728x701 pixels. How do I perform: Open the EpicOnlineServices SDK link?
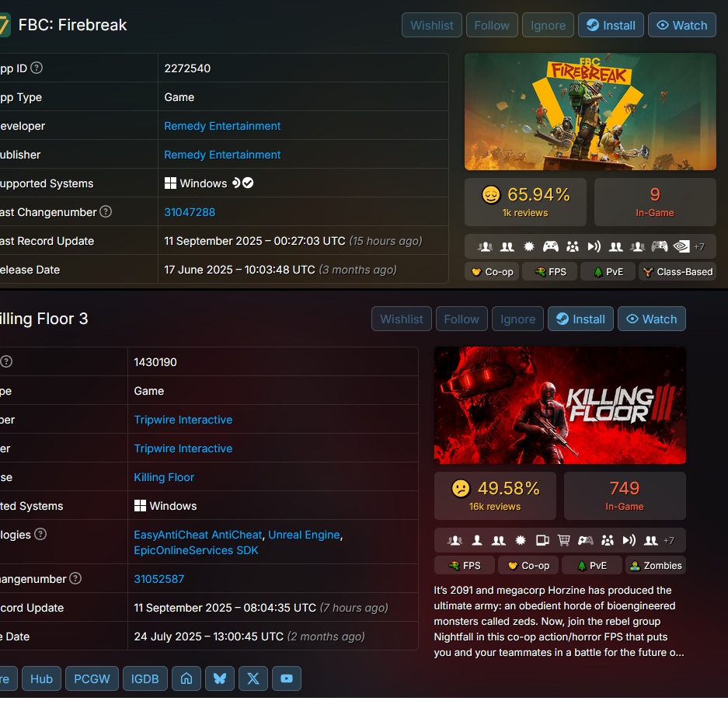[x=196, y=550]
